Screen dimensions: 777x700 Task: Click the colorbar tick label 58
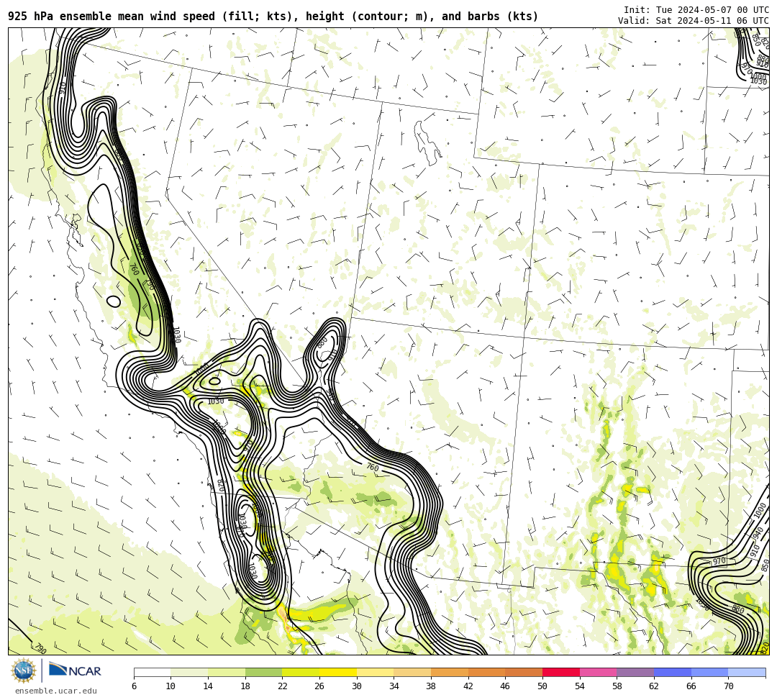[x=617, y=686]
